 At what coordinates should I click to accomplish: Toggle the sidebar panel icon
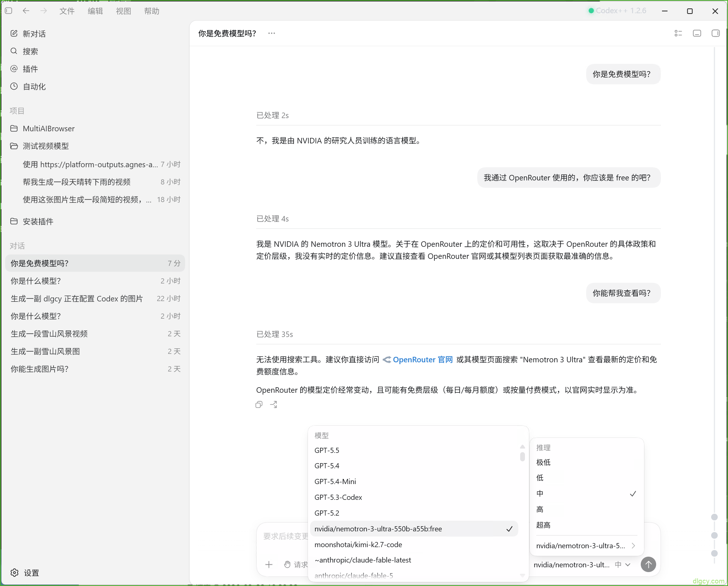tap(9, 11)
